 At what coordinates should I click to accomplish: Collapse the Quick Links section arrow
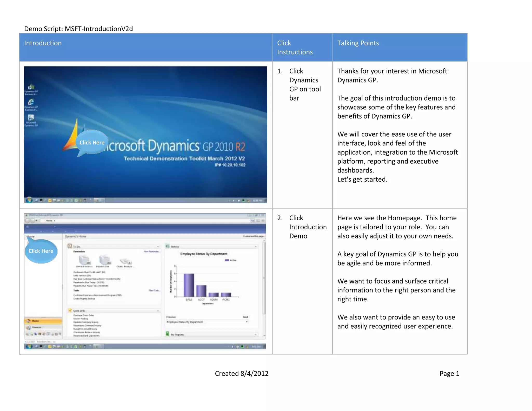(x=158, y=311)
